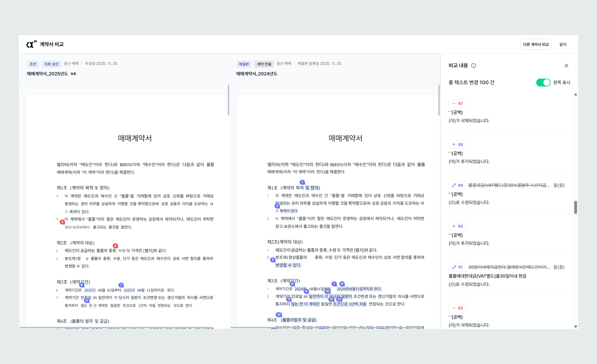Click blue change marker 1 in right document

302,182
